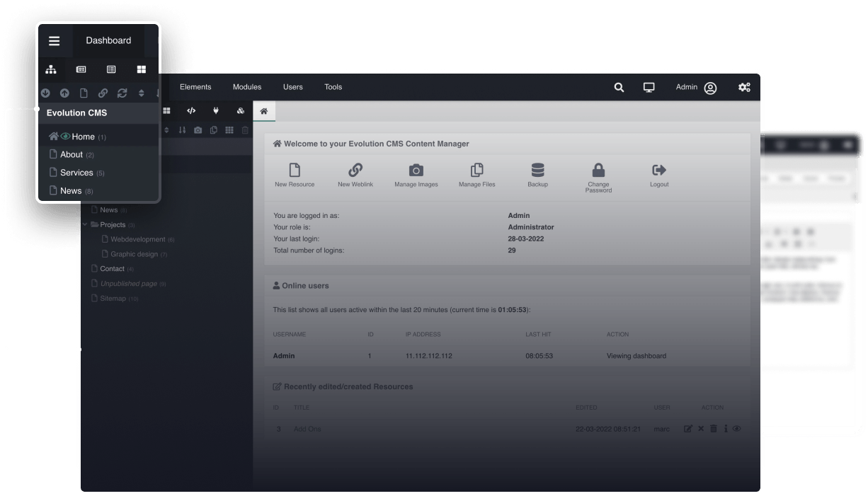The height and width of the screenshot is (496, 868).
Task: Click the Administrator role value
Action: (x=531, y=227)
